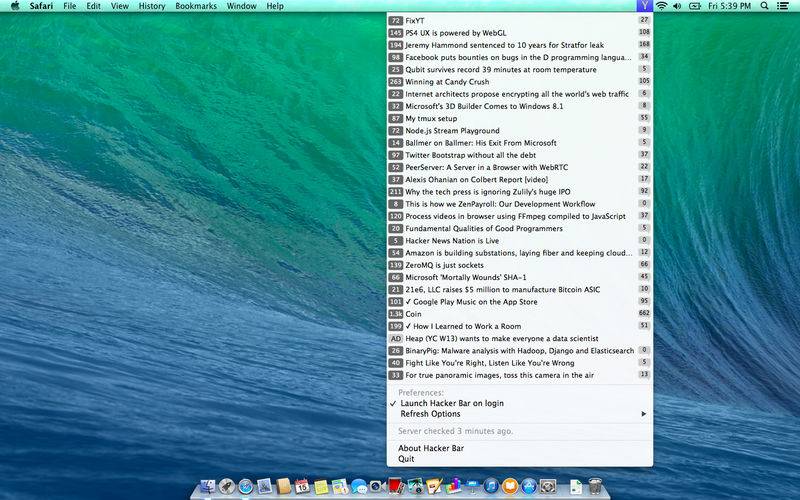Open App Store icon in dock
The height and width of the screenshot is (500, 800).
[529, 486]
